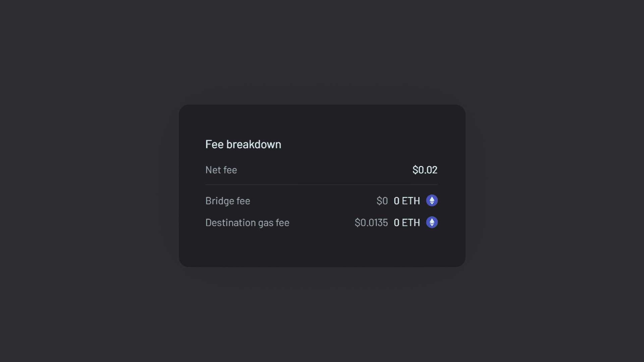
Task: Select the Bridge fee label
Action: (227, 200)
